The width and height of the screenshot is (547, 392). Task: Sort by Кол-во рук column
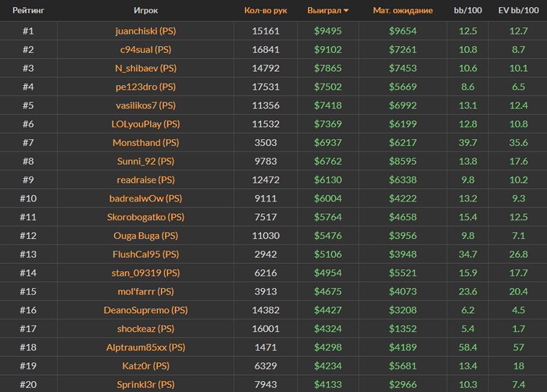(266, 11)
